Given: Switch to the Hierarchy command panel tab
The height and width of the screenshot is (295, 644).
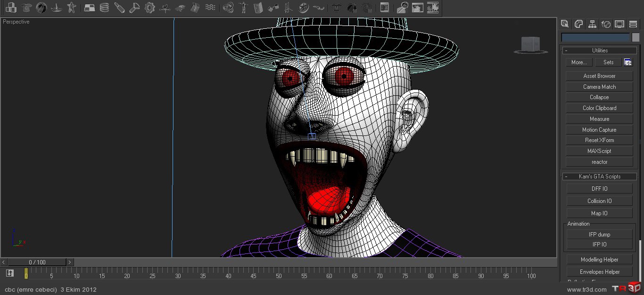Looking at the screenshot, I should [x=592, y=24].
